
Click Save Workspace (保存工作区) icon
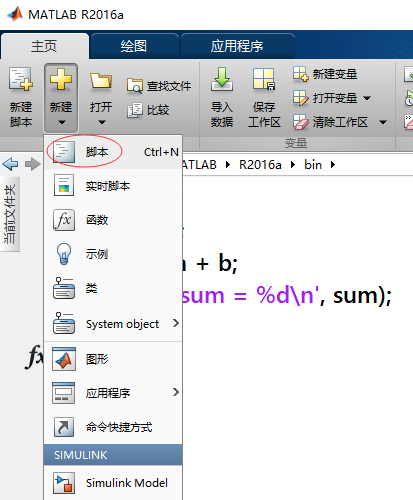(264, 79)
